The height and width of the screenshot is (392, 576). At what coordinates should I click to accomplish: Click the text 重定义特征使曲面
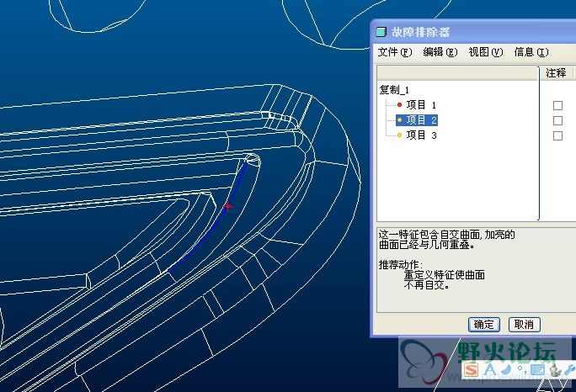point(445,274)
